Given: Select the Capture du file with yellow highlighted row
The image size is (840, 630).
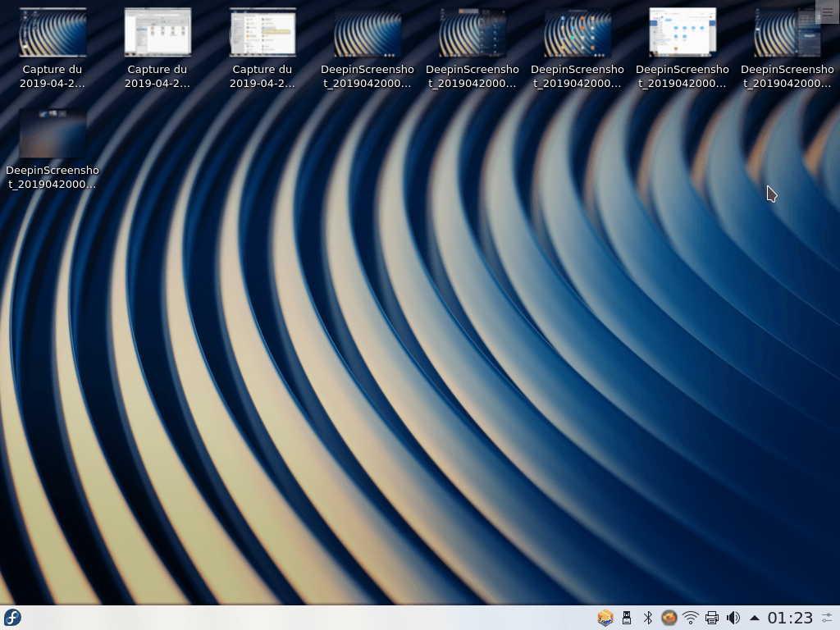Looking at the screenshot, I should [262, 48].
